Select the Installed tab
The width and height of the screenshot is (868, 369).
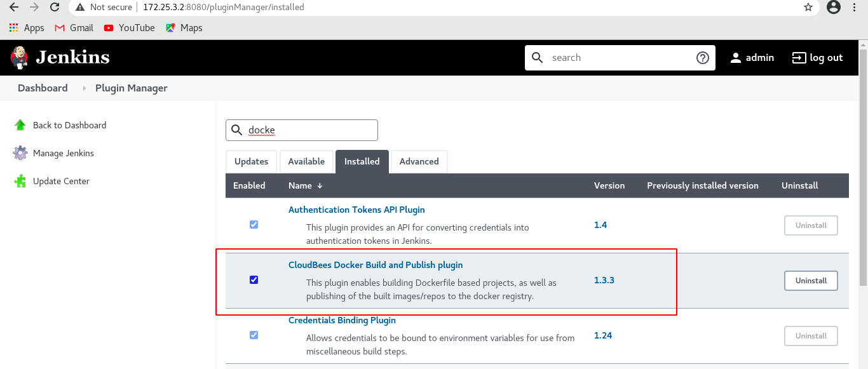point(362,161)
